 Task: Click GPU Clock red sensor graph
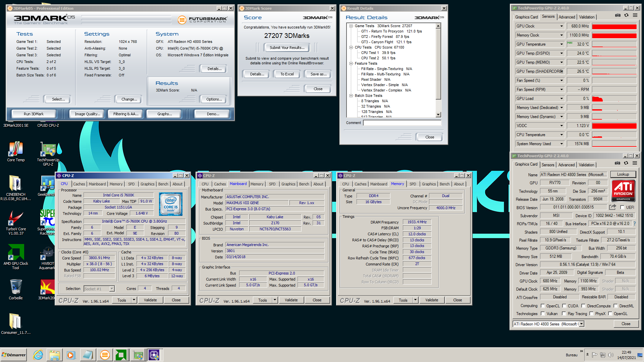[x=614, y=26]
